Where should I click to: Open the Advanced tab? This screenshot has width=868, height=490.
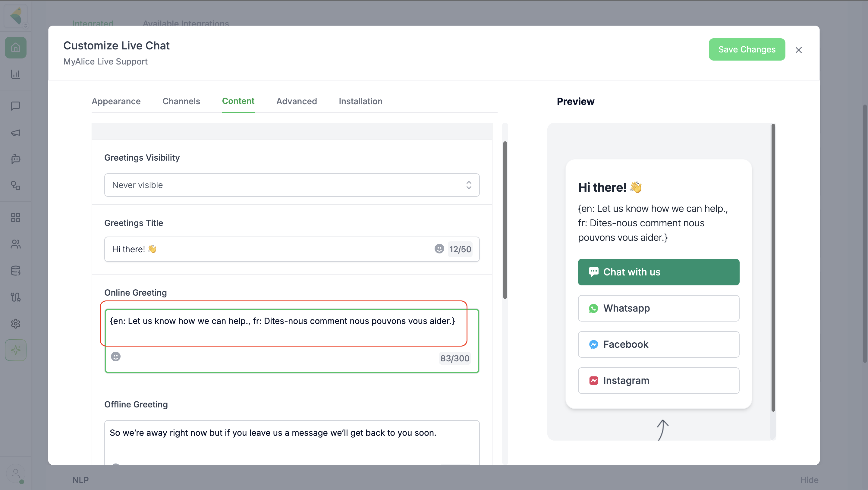tap(297, 101)
